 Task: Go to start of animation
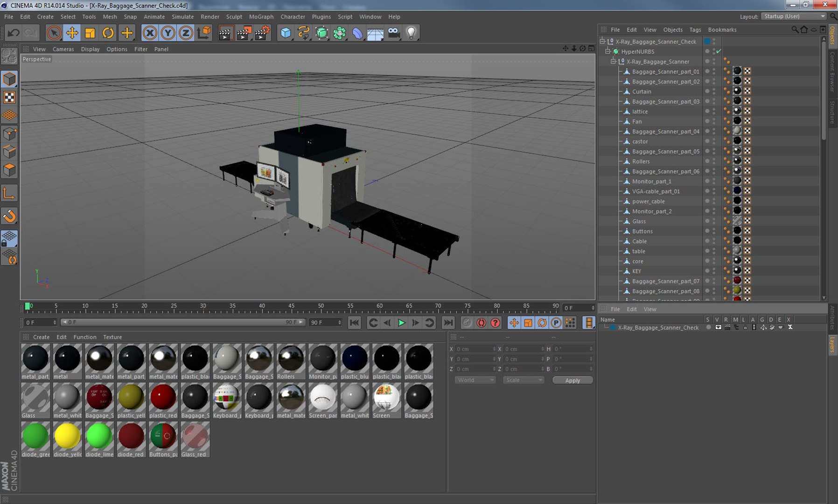tap(355, 322)
